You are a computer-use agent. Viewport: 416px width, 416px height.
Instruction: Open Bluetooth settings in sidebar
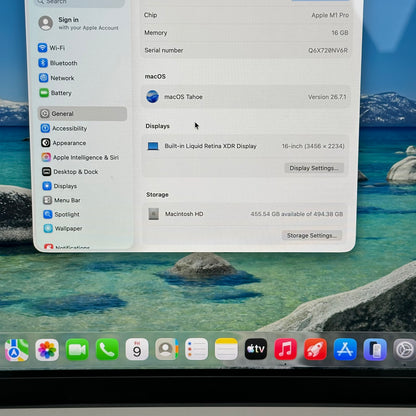pos(58,63)
